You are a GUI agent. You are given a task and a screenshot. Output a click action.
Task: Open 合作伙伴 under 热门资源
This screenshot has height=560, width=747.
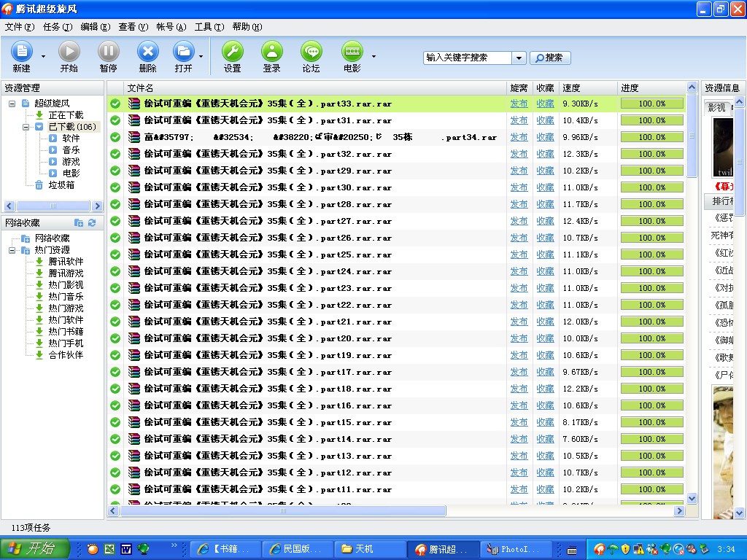click(x=66, y=355)
